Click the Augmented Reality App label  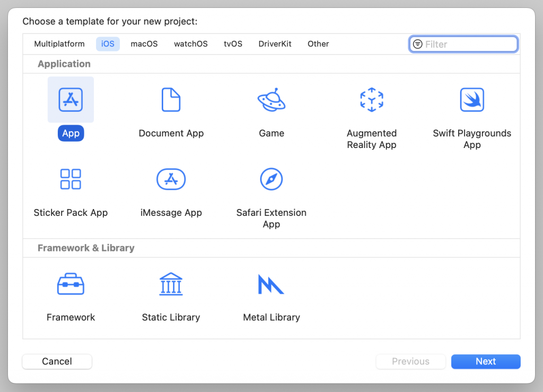372,139
